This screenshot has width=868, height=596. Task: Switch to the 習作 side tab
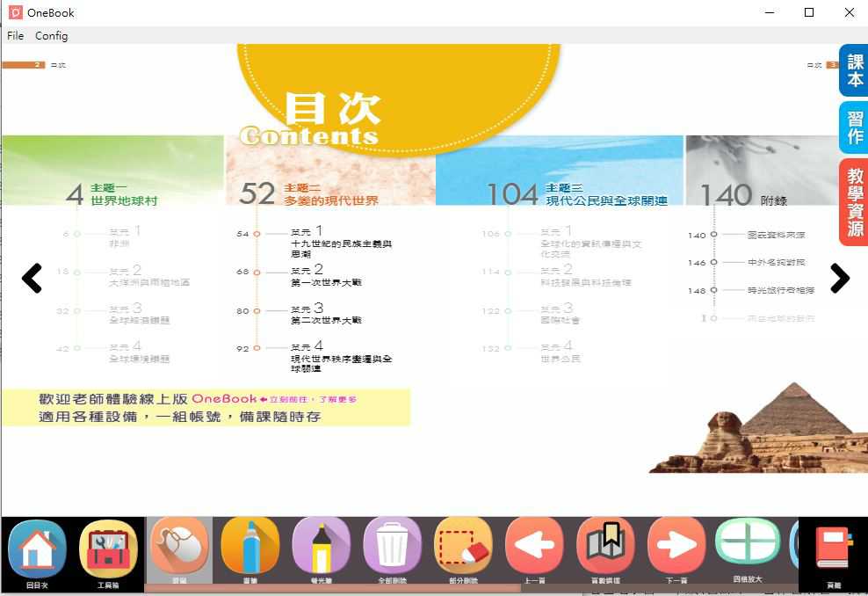[x=854, y=127]
